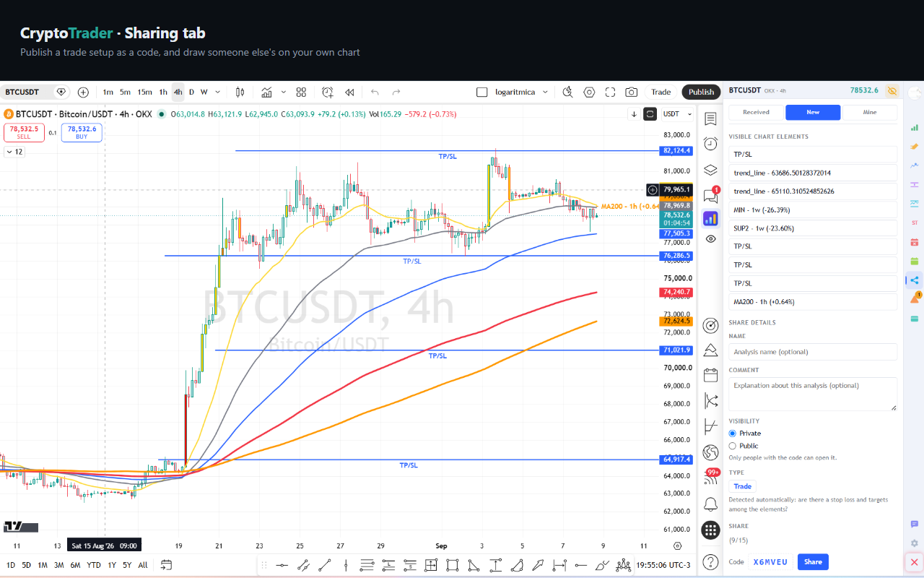Open indicator templates grid icon
Screen dimensions: 924x578
pyautogui.click(x=302, y=92)
